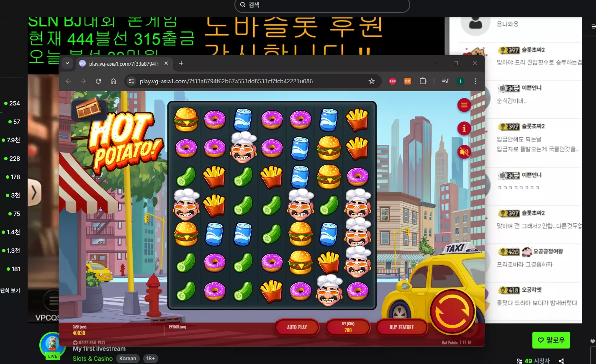
Task: Open the sidebar channel with 254 viewers
Action: [x=12, y=103]
